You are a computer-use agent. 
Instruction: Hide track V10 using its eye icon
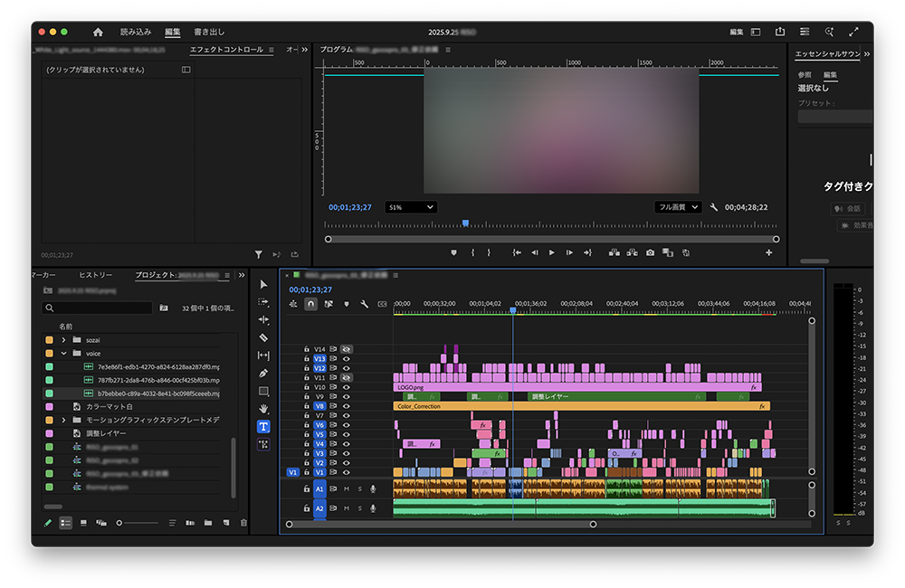[x=347, y=387]
